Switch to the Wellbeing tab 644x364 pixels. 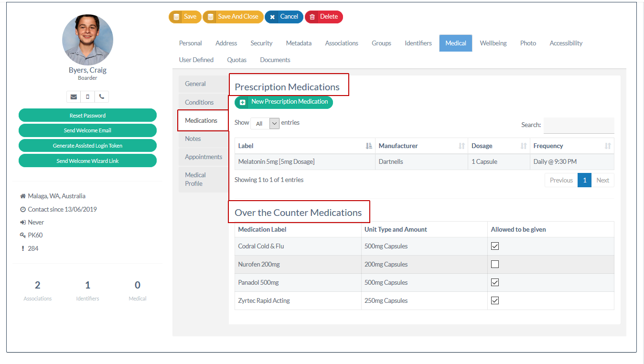point(493,43)
